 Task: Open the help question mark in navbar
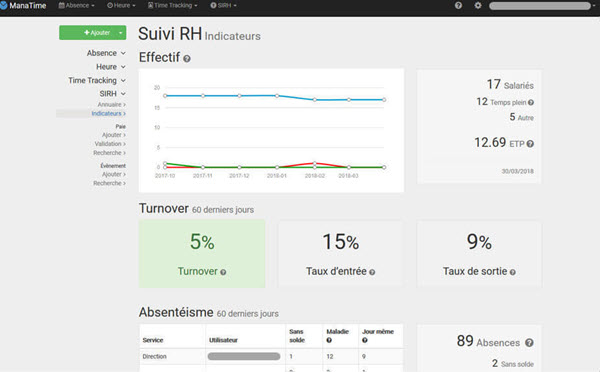[x=458, y=5]
